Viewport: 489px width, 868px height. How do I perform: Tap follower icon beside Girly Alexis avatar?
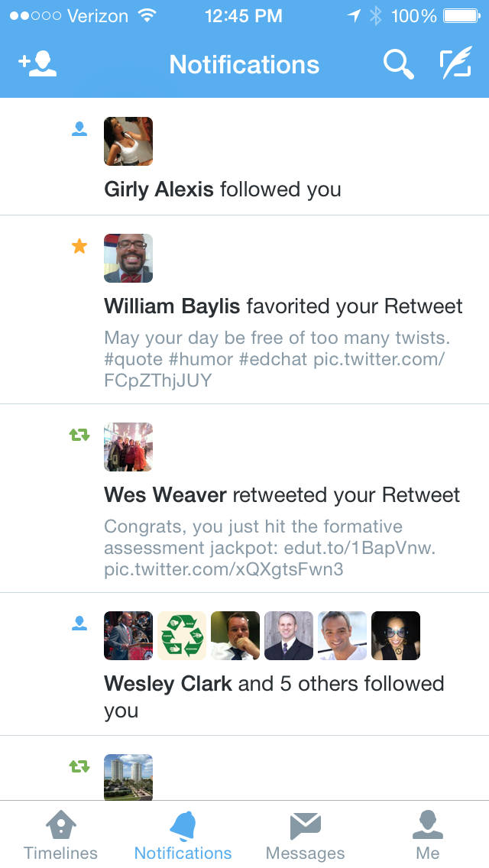pyautogui.click(x=79, y=129)
